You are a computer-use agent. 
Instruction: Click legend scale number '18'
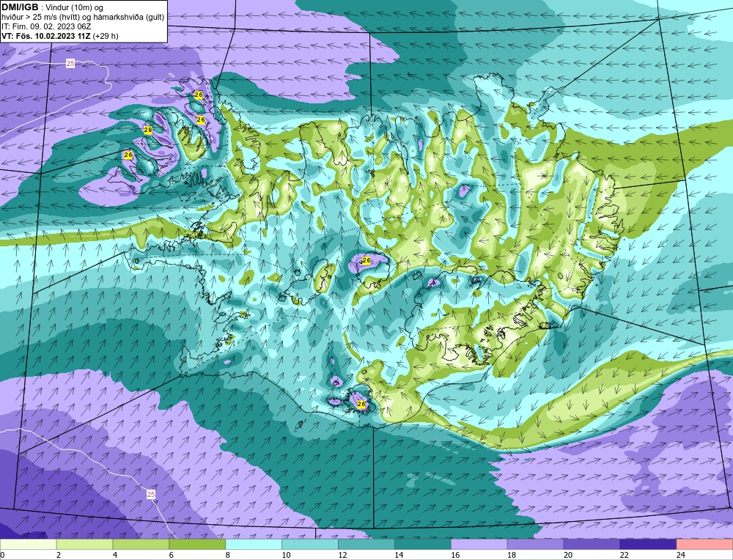(512, 555)
